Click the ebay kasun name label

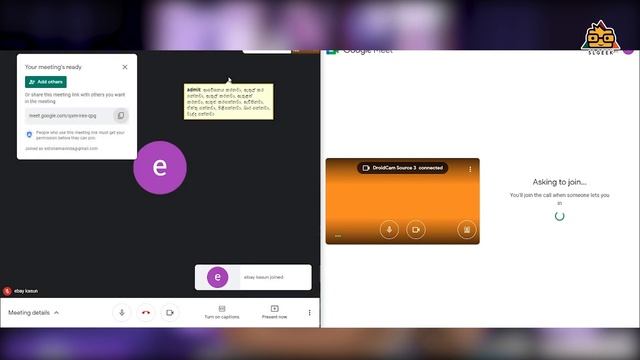pos(26,291)
